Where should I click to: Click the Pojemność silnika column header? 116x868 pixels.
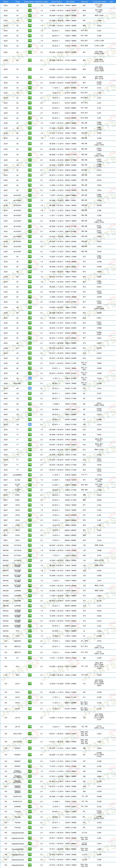click(x=42, y=1)
